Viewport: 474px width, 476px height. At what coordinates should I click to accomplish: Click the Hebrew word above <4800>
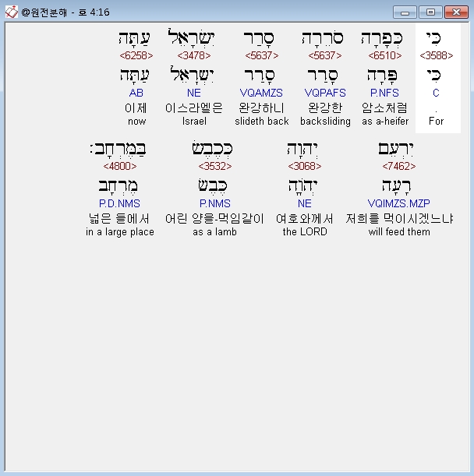[118, 149]
